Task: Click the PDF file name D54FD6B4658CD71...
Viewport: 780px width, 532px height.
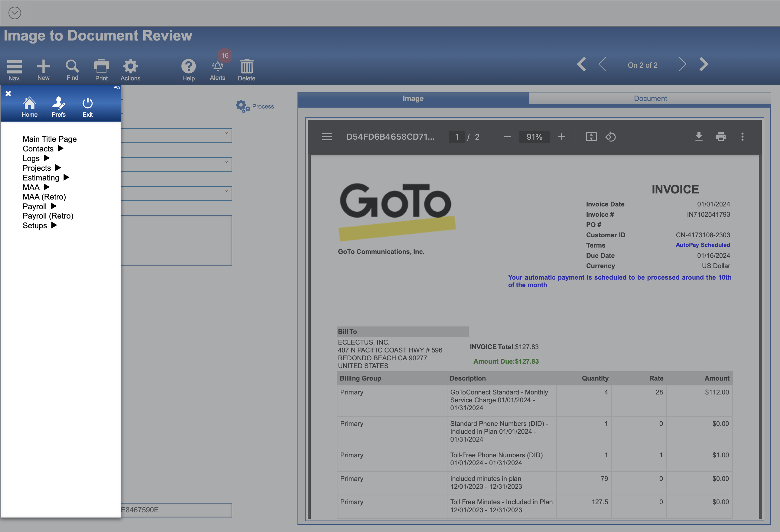Action: [390, 137]
